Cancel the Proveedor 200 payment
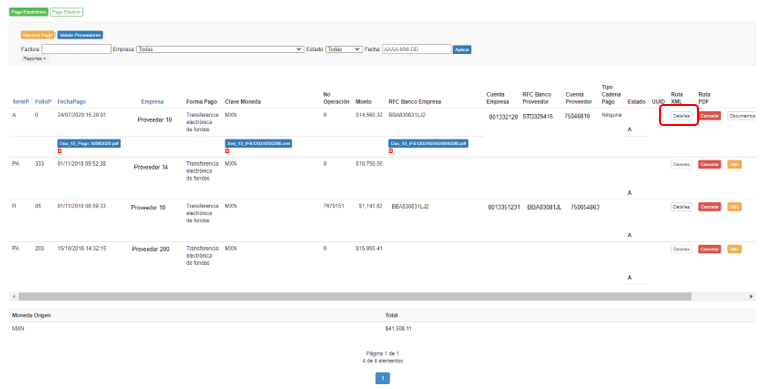This screenshot has width=778, height=389. tap(710, 249)
